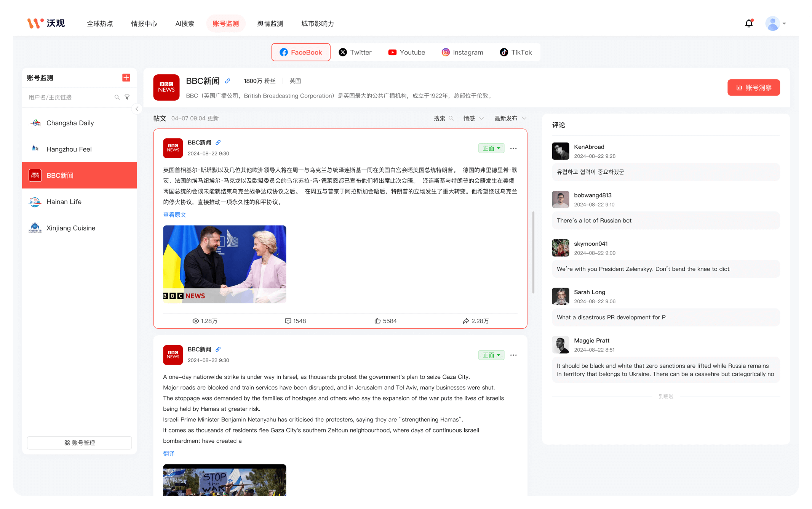Open the account filter funnel icon

click(127, 97)
